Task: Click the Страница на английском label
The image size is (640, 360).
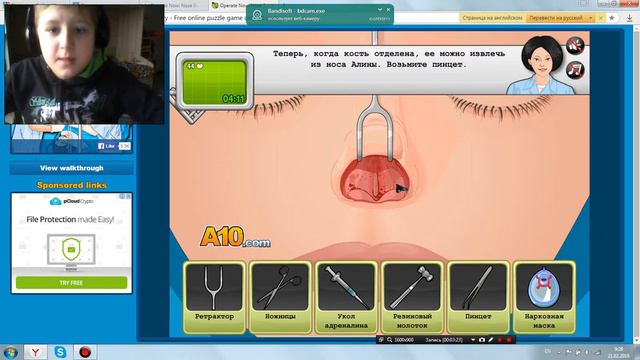Action: coord(492,18)
